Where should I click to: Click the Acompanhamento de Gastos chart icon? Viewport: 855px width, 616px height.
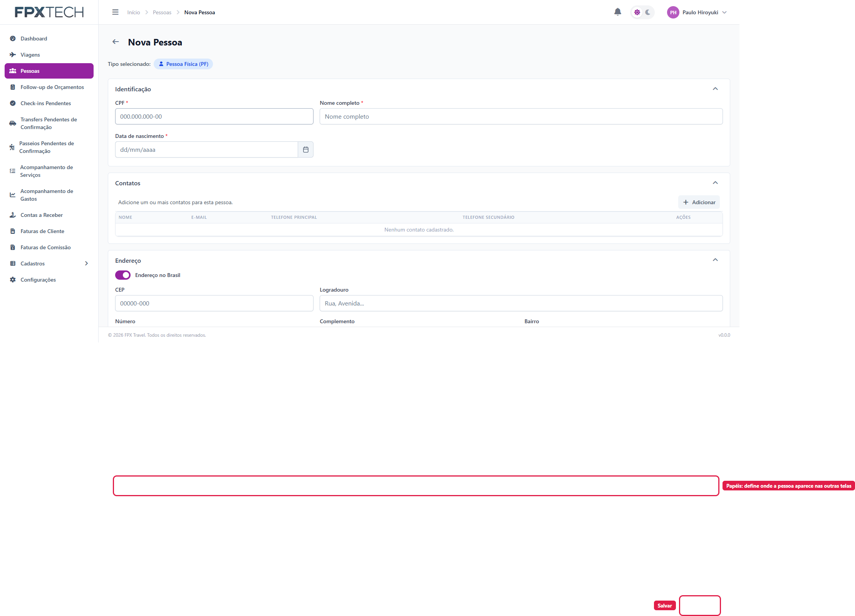pos(13,195)
